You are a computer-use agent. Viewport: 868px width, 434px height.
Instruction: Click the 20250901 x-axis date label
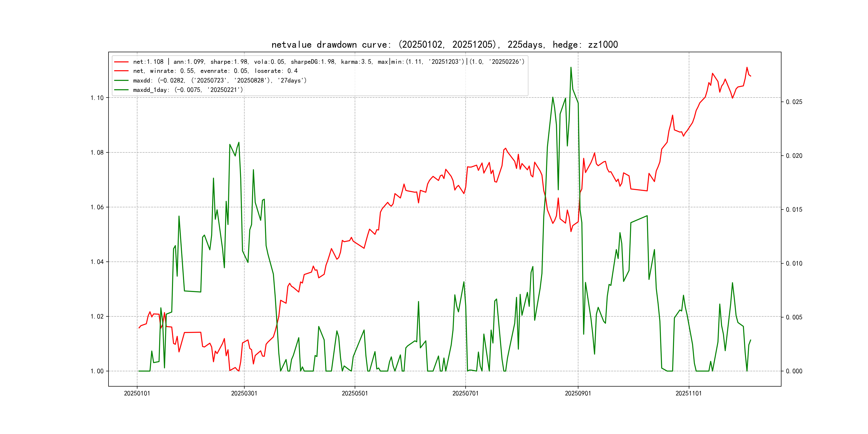[578, 393]
